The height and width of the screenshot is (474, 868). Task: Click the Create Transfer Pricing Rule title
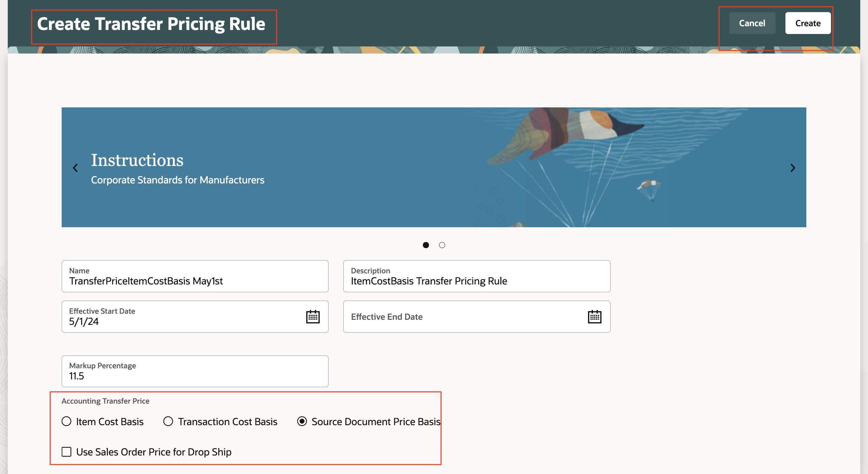pyautogui.click(x=151, y=24)
